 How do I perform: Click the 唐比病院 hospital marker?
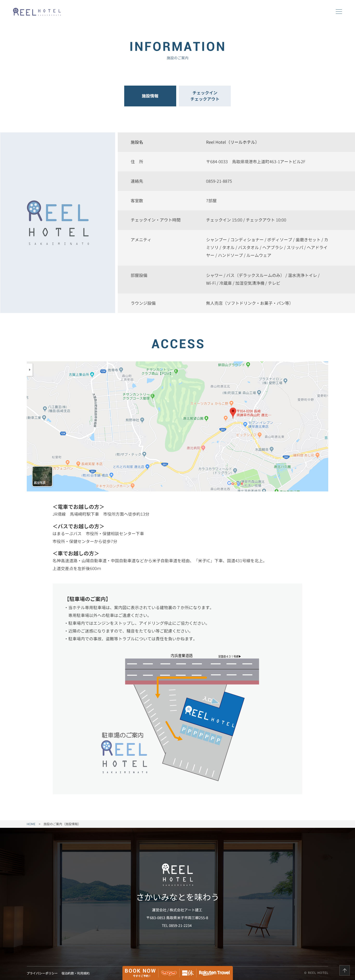[203, 448]
